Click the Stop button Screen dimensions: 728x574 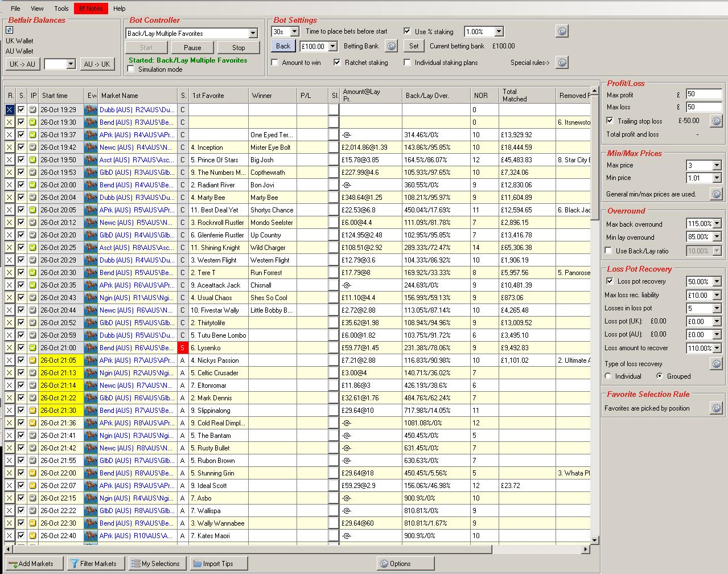click(238, 48)
